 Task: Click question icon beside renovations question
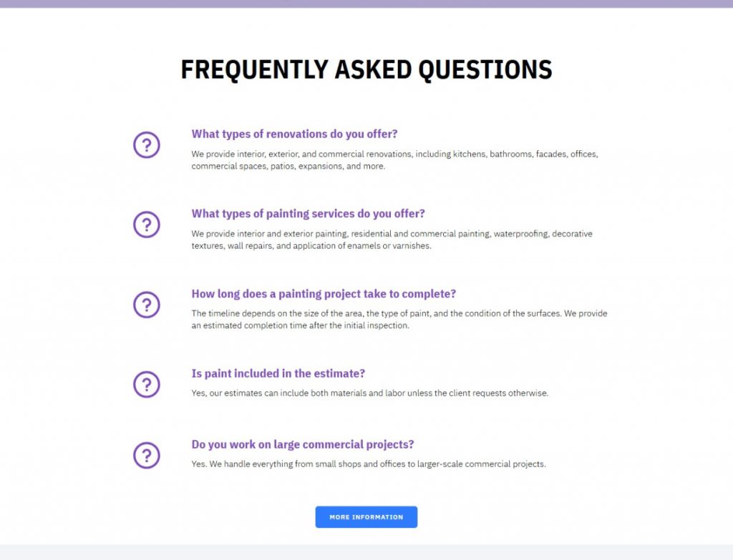pos(147,145)
